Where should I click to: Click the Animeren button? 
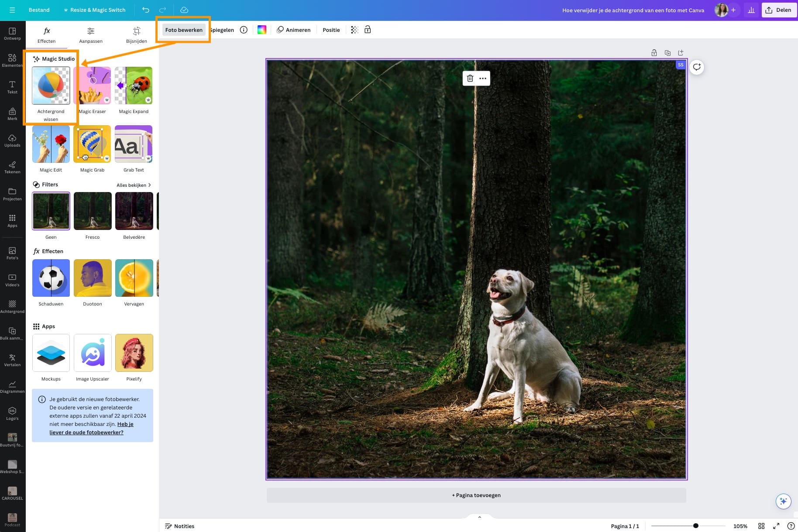[293, 30]
